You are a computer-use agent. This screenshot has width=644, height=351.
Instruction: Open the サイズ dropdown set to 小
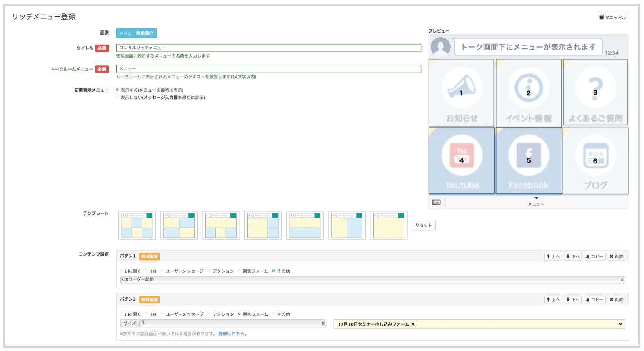click(x=232, y=323)
